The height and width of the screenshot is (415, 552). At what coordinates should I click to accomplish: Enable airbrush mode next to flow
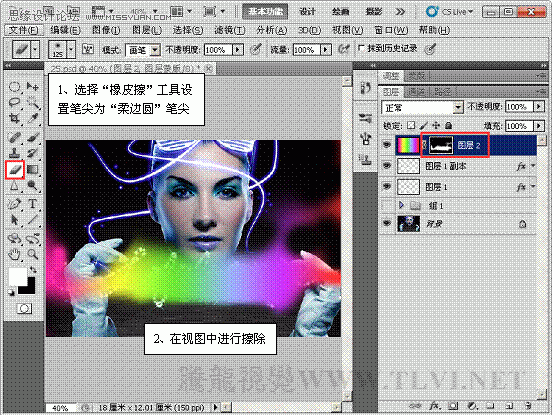(x=344, y=49)
